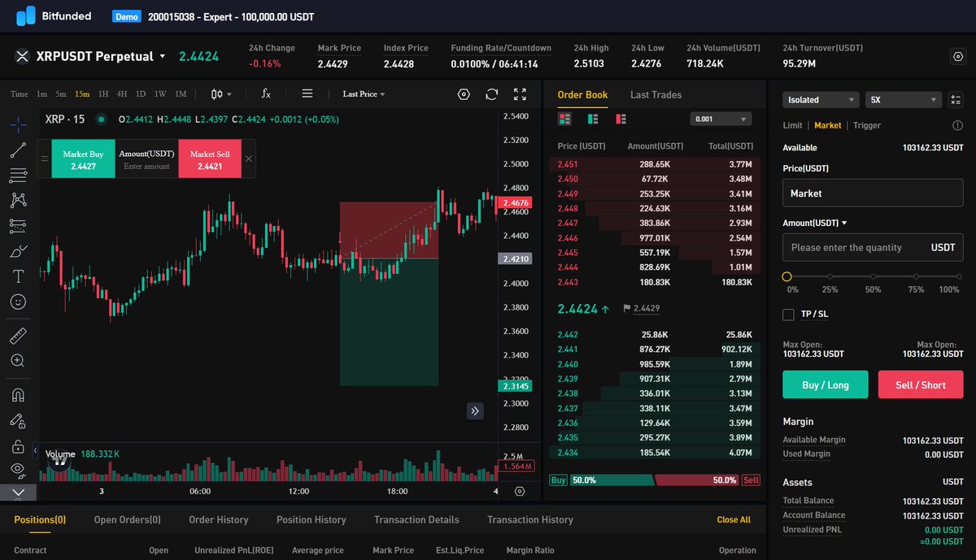Open the Last Price dropdown
This screenshot has width=976, height=560.
click(x=364, y=94)
